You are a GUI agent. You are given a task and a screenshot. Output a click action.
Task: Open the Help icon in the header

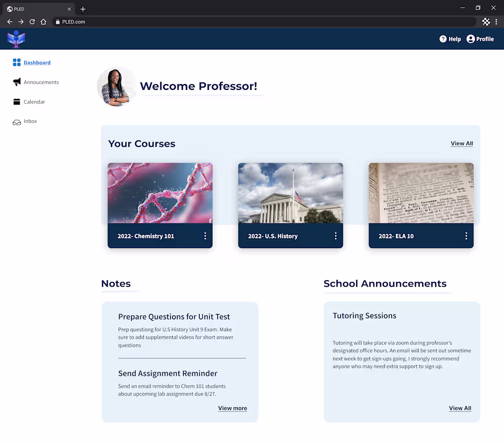[443, 39]
